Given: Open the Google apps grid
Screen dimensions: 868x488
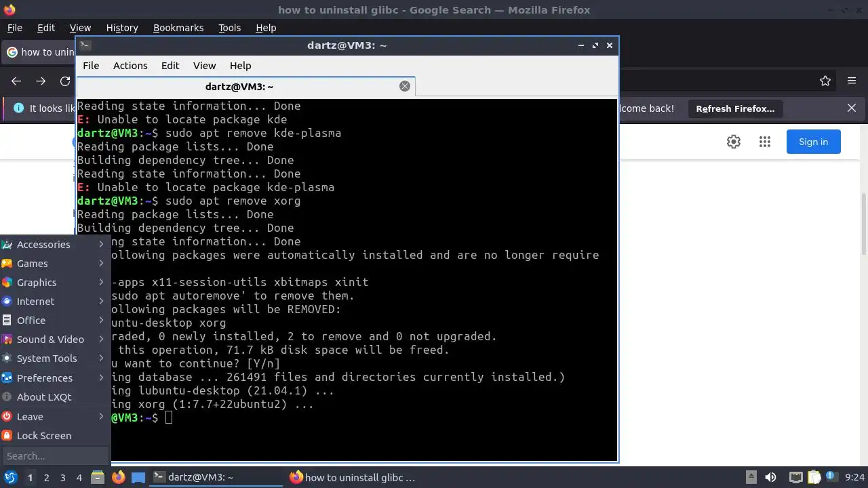Looking at the screenshot, I should click(x=765, y=142).
